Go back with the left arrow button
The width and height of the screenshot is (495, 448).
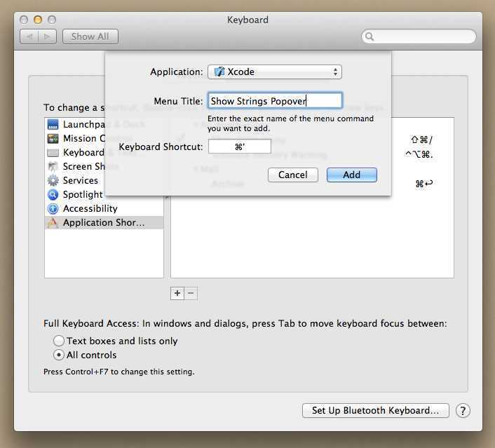[29, 36]
